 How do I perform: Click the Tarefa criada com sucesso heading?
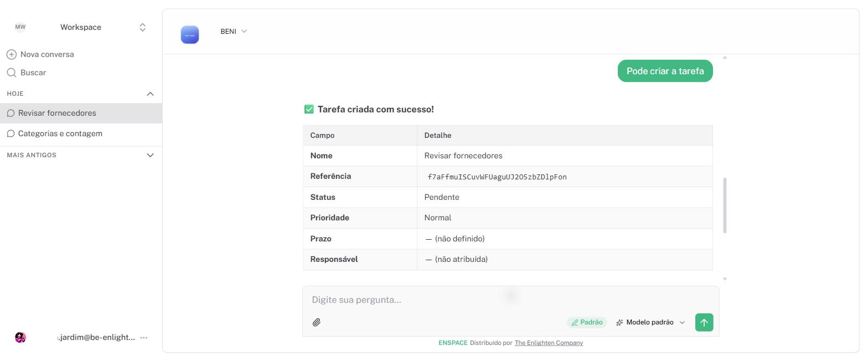(x=376, y=110)
